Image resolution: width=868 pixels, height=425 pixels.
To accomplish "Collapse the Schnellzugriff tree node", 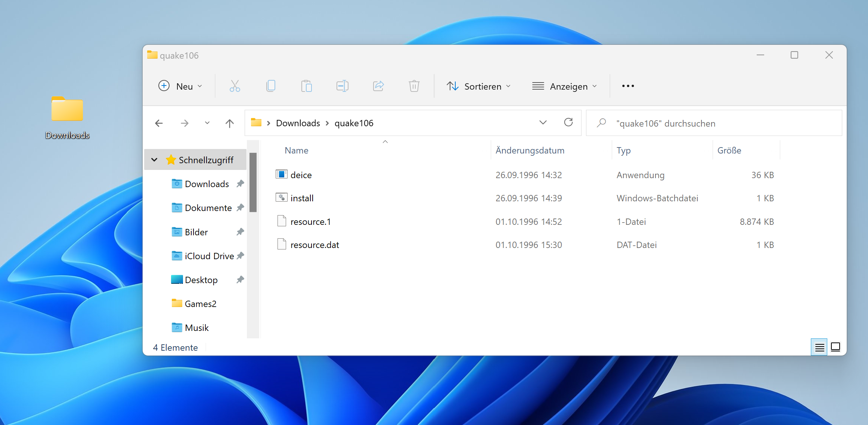I will click(x=154, y=160).
